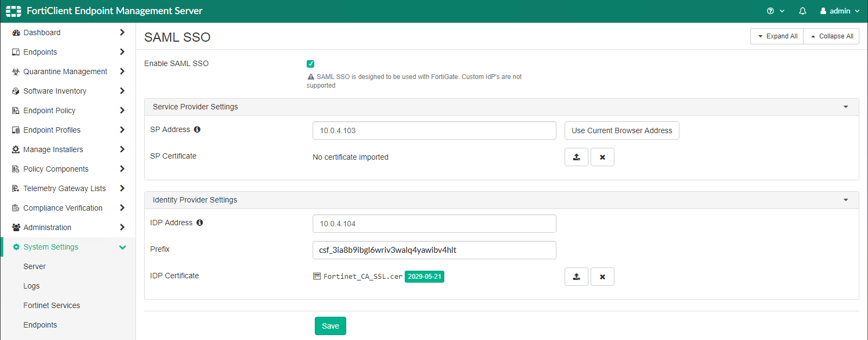Expand the Quarantine Management chevron
The image size is (868, 340).
pos(122,71)
